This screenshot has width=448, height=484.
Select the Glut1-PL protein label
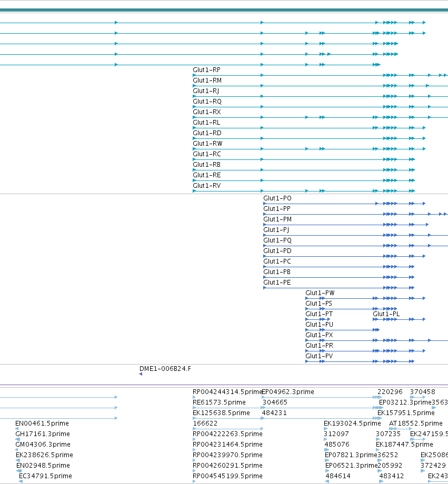(x=386, y=314)
